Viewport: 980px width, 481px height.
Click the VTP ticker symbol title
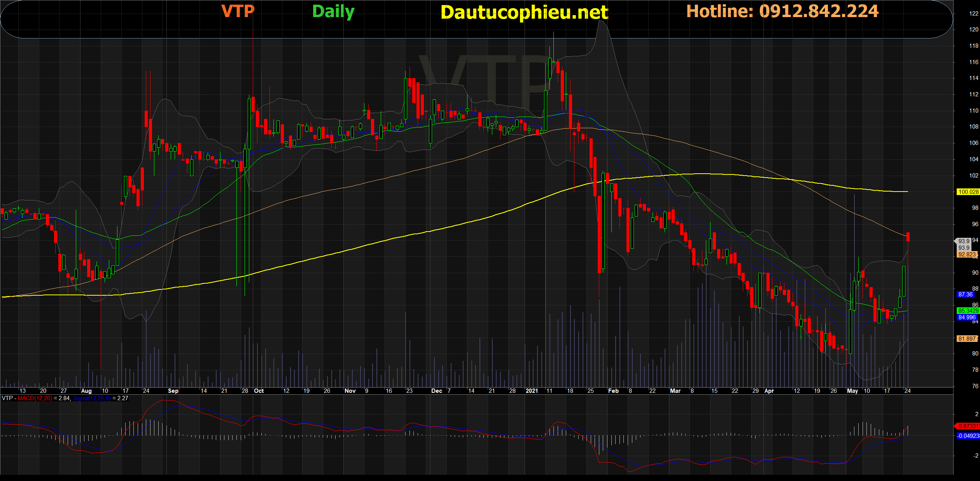238,11
